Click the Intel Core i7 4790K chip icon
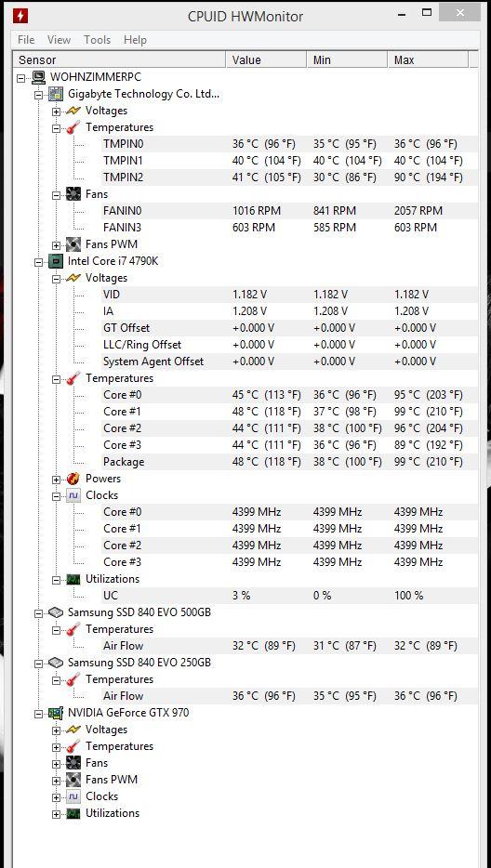This screenshot has height=868, width=491. (56, 261)
